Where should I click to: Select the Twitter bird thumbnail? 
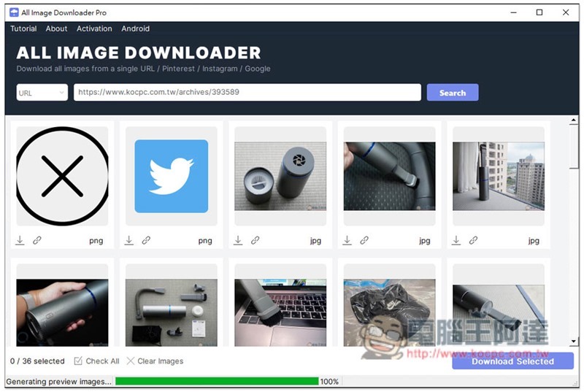click(x=172, y=176)
